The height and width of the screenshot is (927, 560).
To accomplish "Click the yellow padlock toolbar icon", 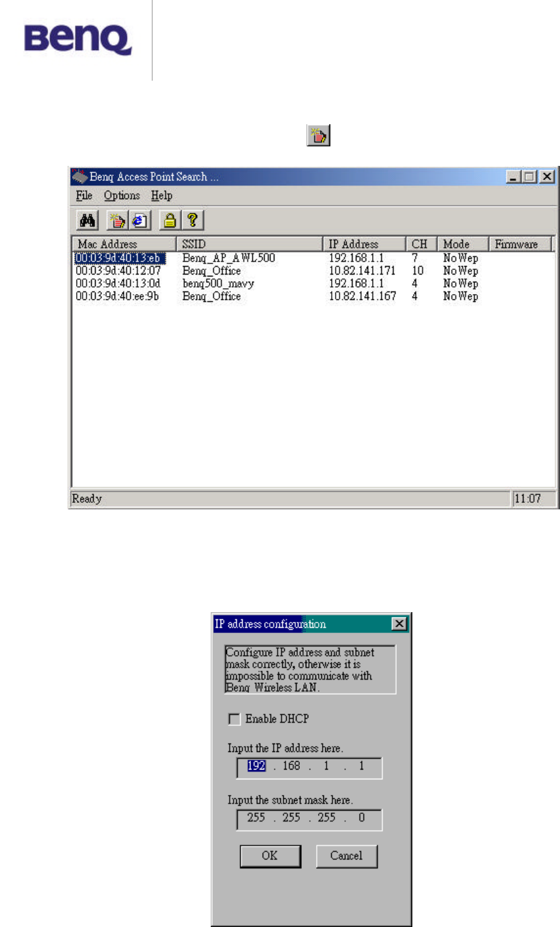I will click(170, 221).
